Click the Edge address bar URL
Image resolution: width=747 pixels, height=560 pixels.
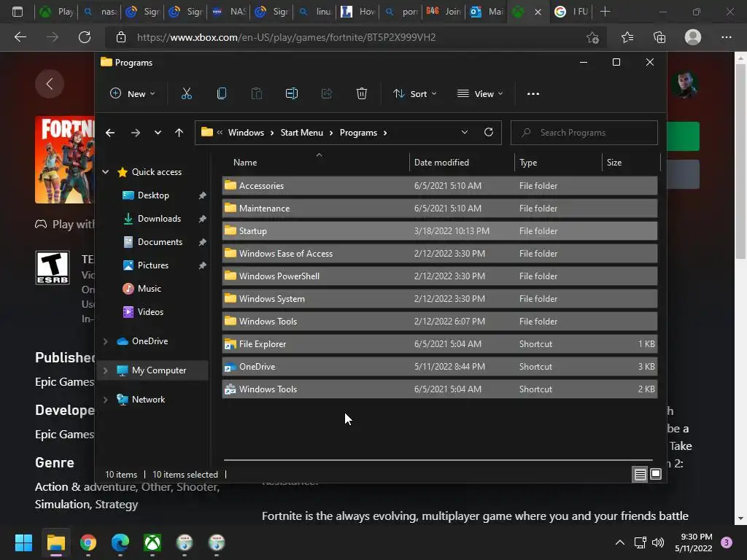(x=286, y=37)
